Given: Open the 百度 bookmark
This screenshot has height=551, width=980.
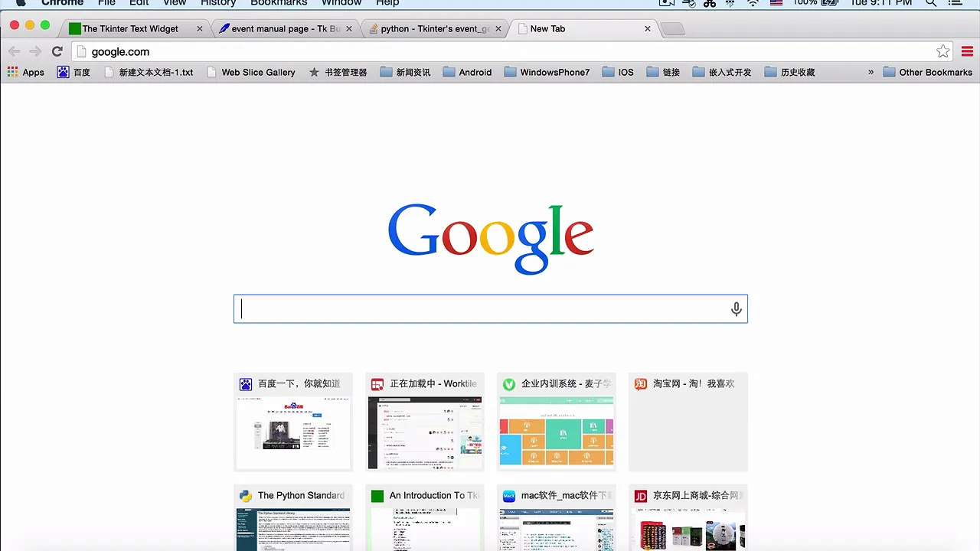Looking at the screenshot, I should [x=73, y=72].
